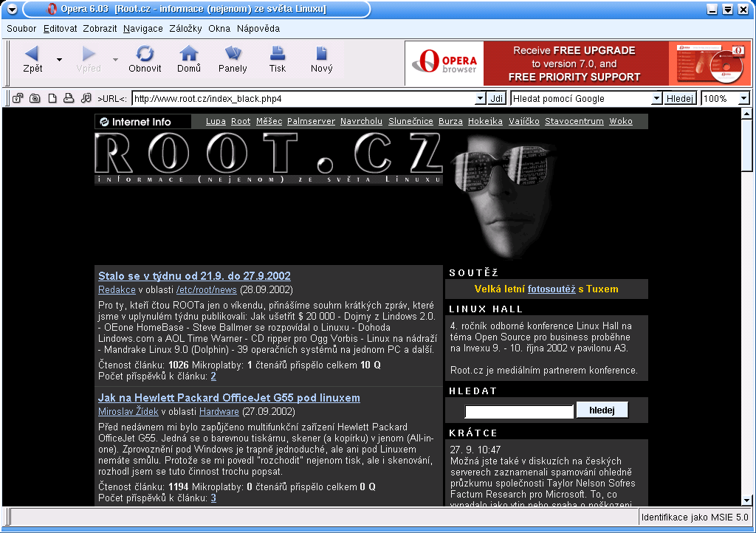Viewport: 756px width, 533px height.
Task: Open the Root link in the top navigation
Action: (241, 122)
